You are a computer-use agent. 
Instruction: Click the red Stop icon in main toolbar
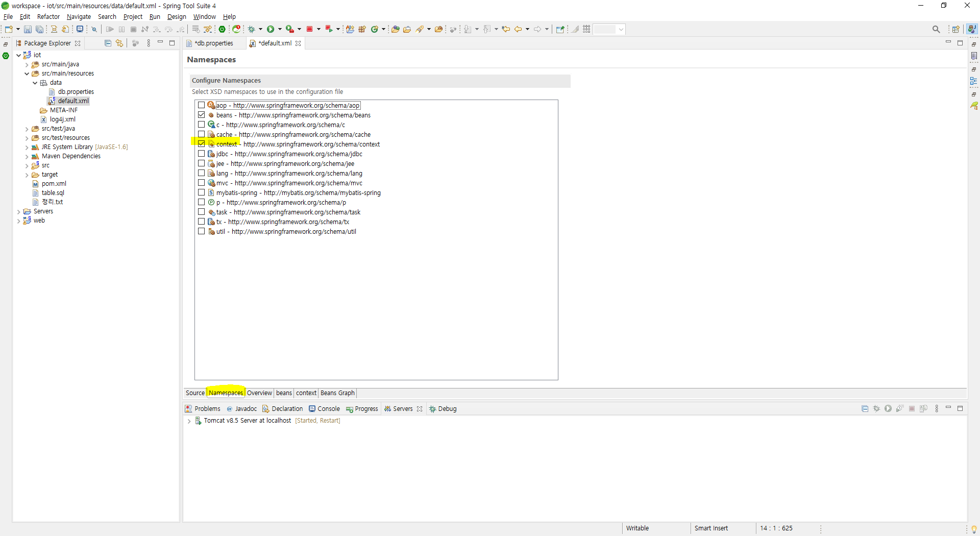click(x=309, y=29)
